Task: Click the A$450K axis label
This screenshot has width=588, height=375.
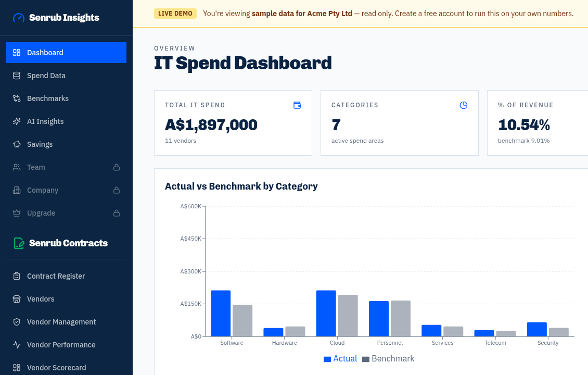Action: (190, 239)
